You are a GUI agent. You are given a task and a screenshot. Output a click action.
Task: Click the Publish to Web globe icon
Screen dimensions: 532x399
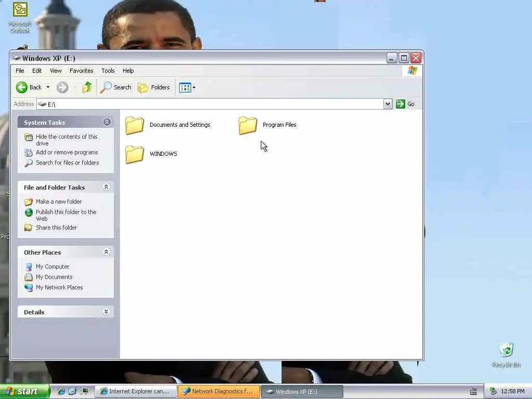tap(29, 212)
